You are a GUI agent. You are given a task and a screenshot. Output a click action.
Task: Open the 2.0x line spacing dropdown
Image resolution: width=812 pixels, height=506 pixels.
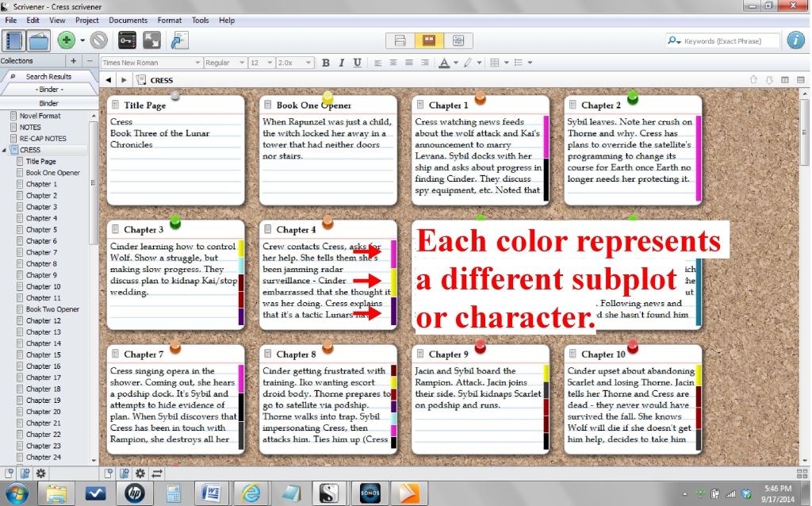tap(294, 63)
